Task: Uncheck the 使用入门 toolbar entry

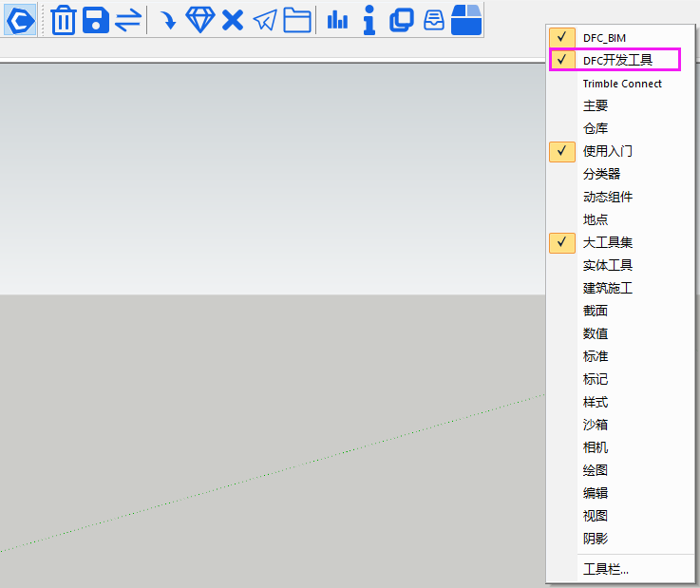Action: click(607, 151)
